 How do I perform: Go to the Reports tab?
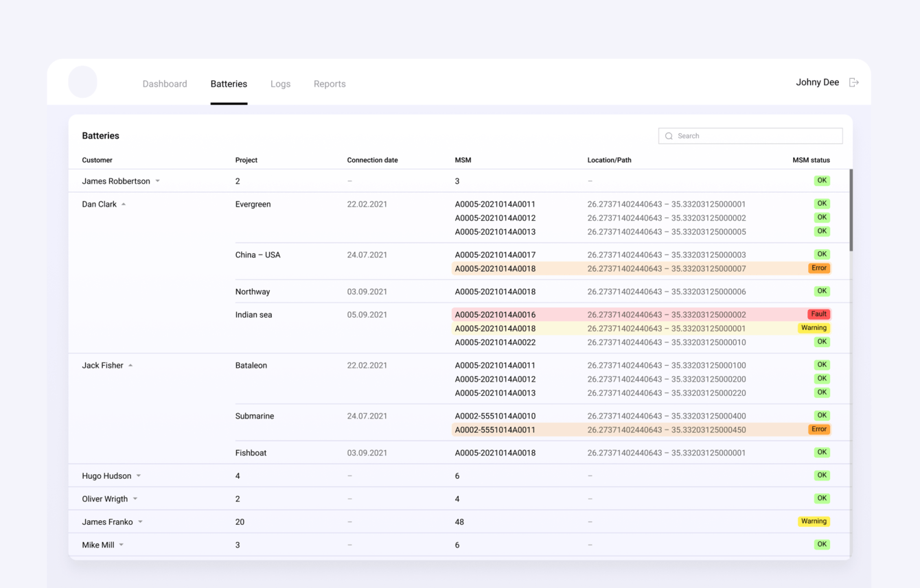click(330, 84)
